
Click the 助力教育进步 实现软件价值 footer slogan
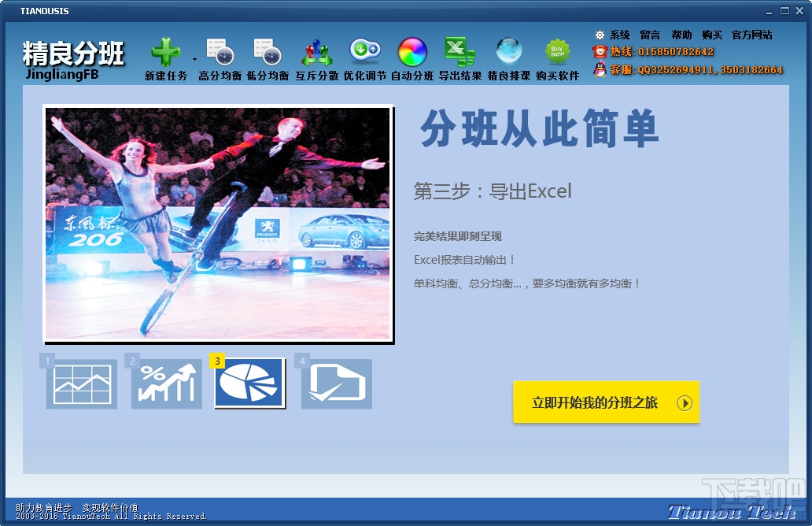click(x=77, y=507)
